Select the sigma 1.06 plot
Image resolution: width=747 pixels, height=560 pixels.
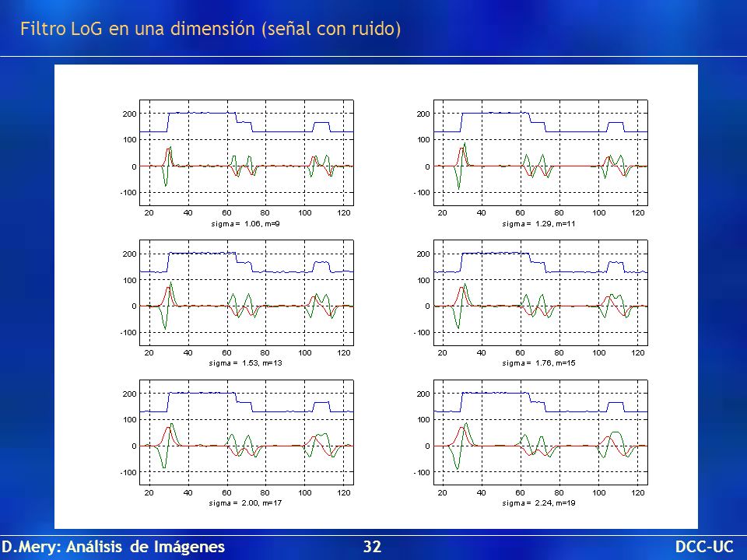click(247, 153)
